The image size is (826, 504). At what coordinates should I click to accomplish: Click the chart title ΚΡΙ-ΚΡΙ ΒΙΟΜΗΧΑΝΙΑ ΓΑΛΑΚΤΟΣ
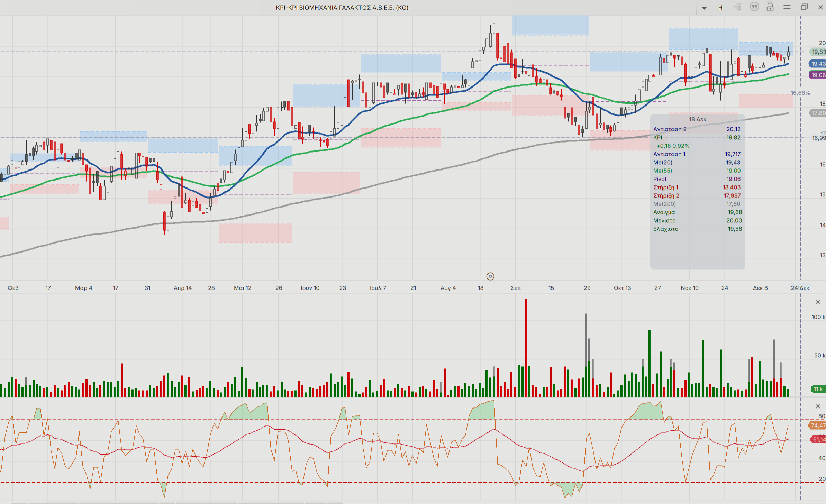click(342, 8)
